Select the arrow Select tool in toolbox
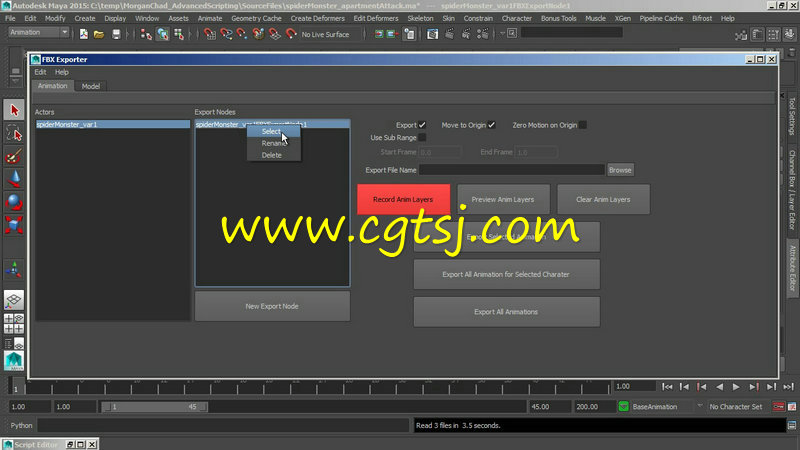800x450 pixels. tap(14, 110)
